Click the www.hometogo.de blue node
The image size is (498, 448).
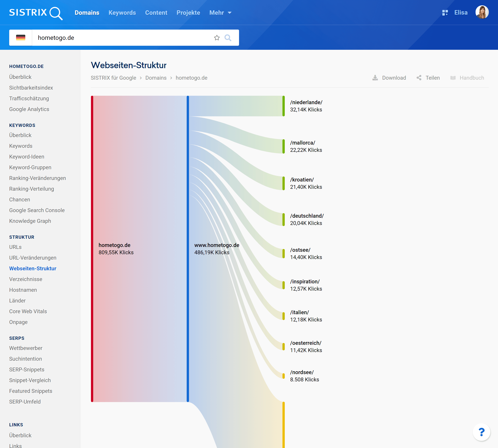[188, 249]
